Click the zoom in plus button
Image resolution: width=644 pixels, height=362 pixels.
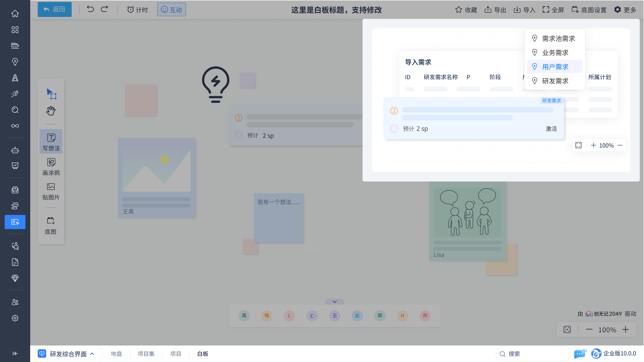point(625,329)
